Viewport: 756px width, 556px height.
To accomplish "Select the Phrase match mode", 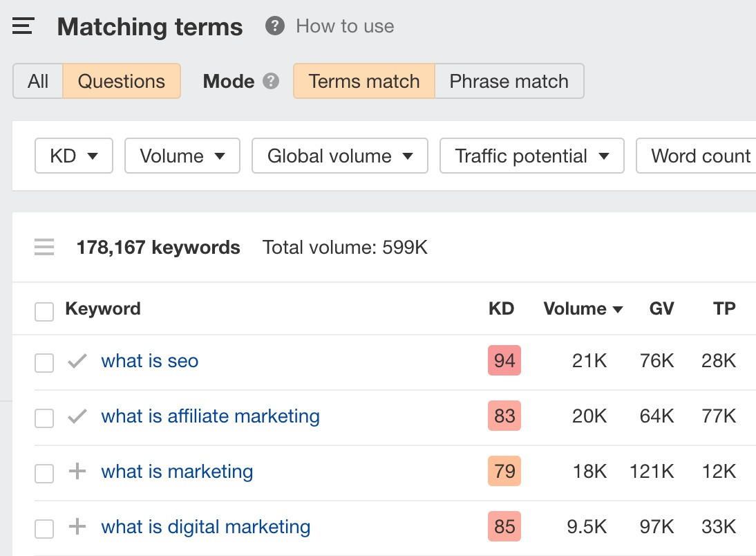I will (x=509, y=82).
